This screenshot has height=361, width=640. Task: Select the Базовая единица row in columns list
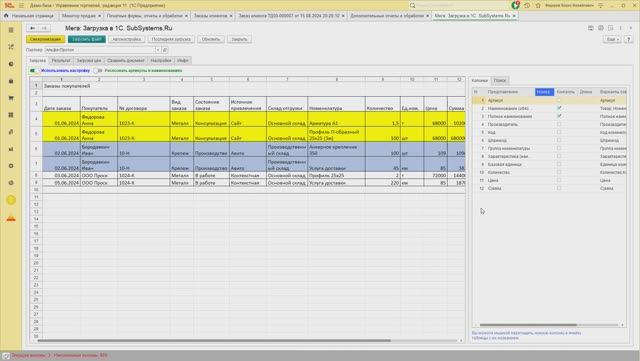click(x=549, y=164)
